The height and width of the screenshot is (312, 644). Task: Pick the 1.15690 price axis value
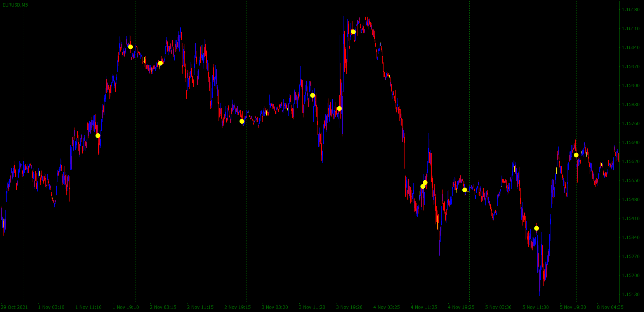[x=631, y=143]
